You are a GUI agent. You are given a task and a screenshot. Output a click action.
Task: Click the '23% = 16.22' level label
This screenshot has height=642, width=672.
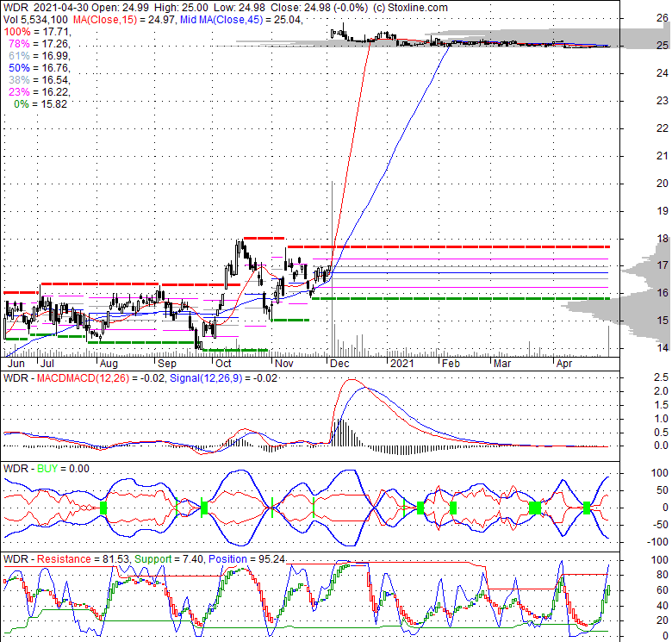pos(39,91)
